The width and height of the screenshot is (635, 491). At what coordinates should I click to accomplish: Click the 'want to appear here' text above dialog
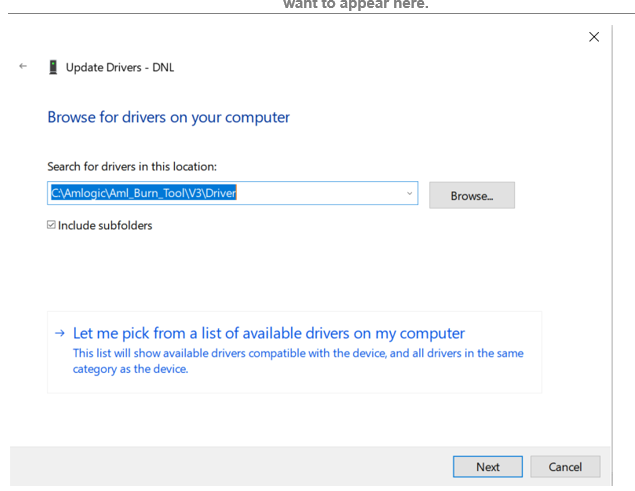[355, 5]
